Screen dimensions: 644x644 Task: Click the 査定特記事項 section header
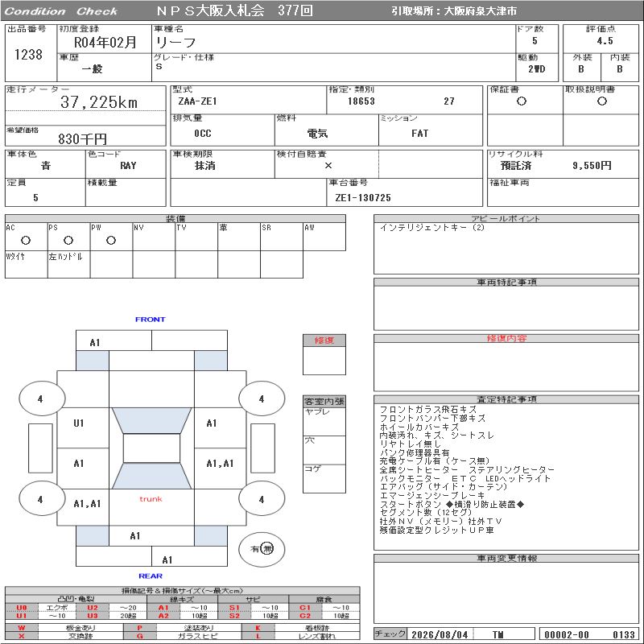[506, 399]
